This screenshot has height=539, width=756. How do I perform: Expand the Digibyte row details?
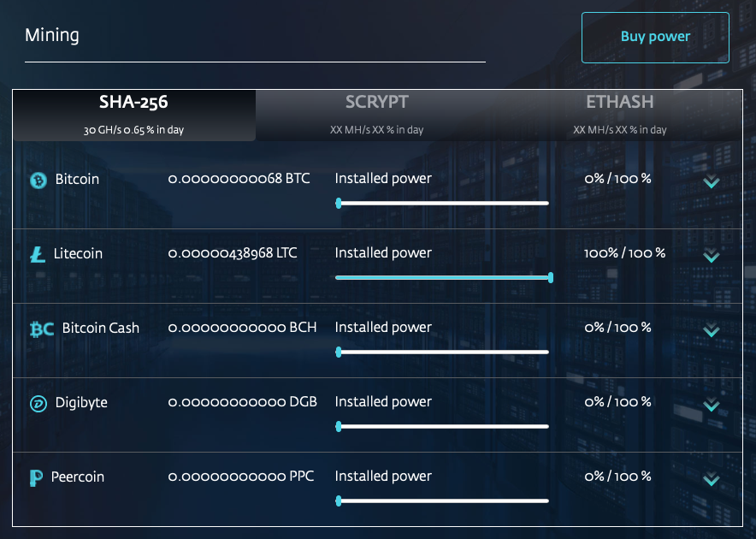pos(711,406)
